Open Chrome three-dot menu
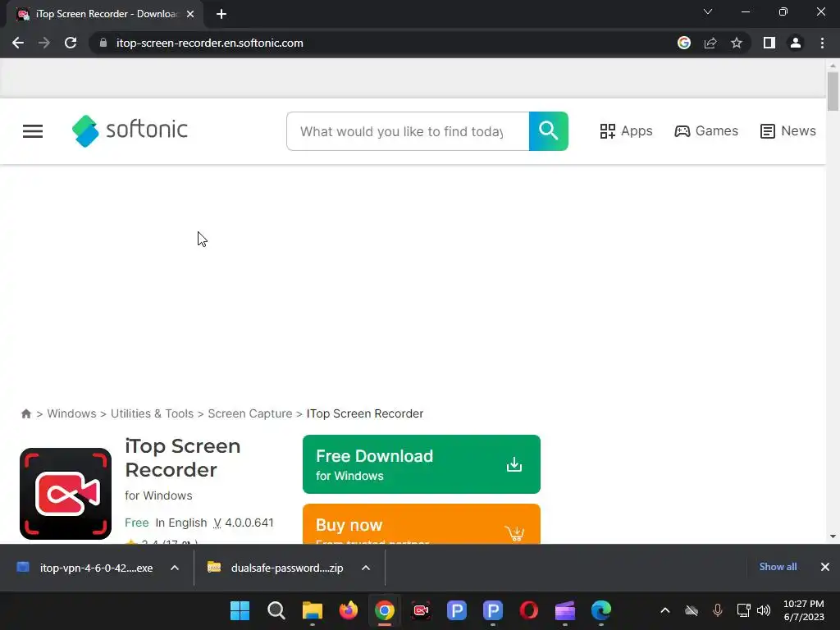The height and width of the screenshot is (630, 840). (822, 43)
